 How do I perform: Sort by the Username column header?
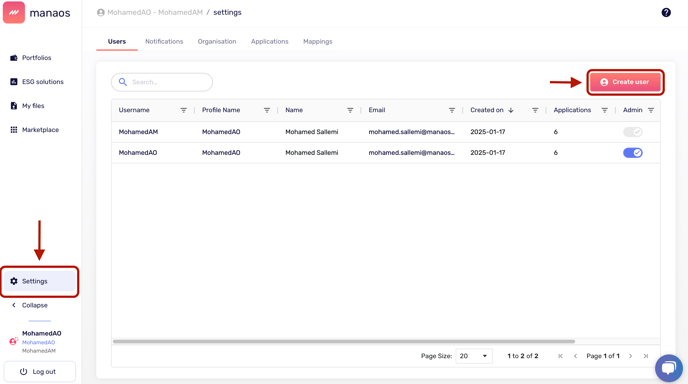point(134,110)
